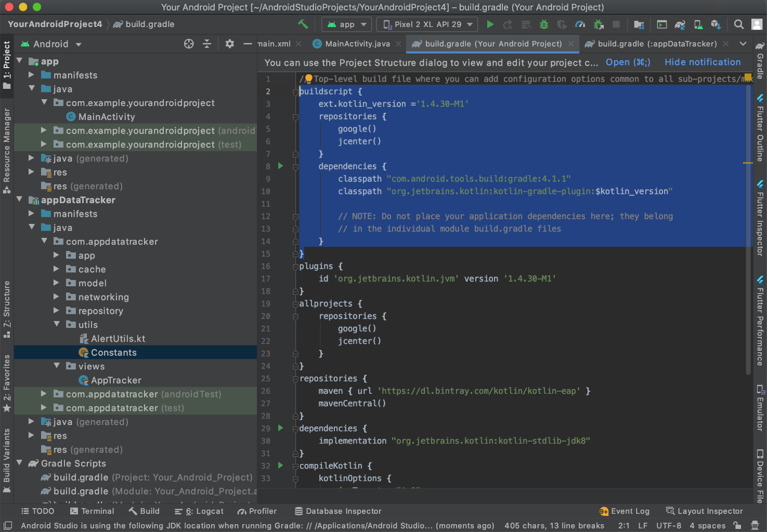Click run gutter arrow on line 8
This screenshot has height=532, width=767.
point(281,166)
